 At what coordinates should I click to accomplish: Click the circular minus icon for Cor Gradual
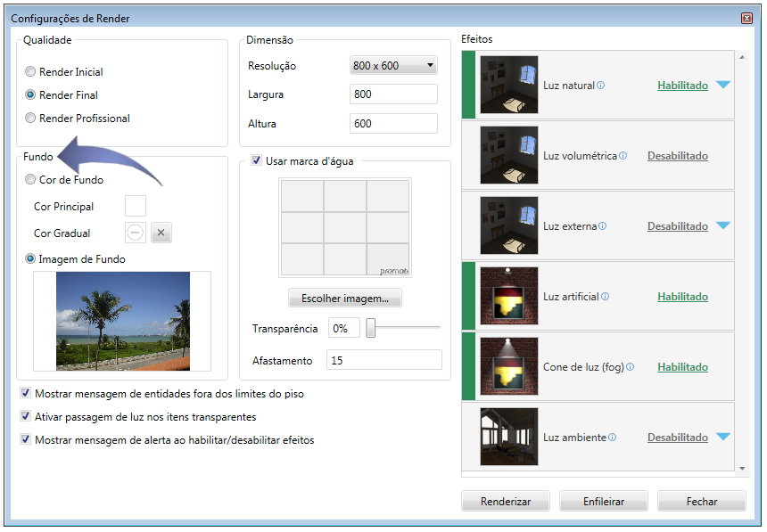coord(135,233)
